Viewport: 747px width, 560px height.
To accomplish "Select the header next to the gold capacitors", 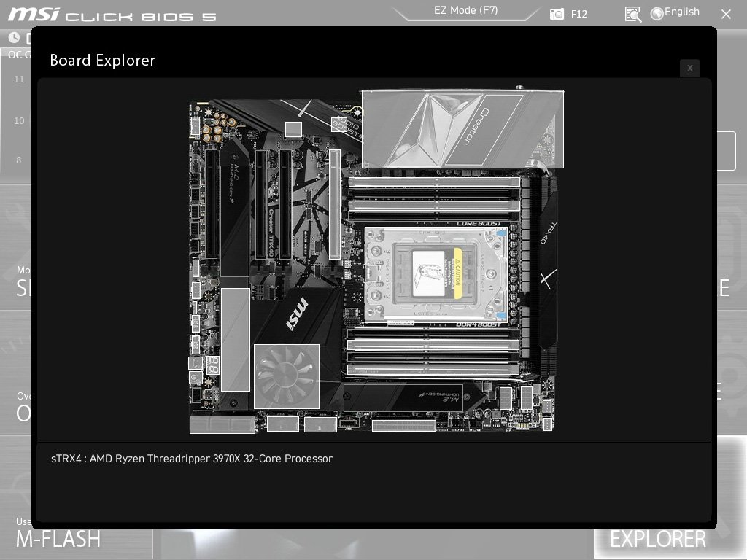I will (x=194, y=126).
